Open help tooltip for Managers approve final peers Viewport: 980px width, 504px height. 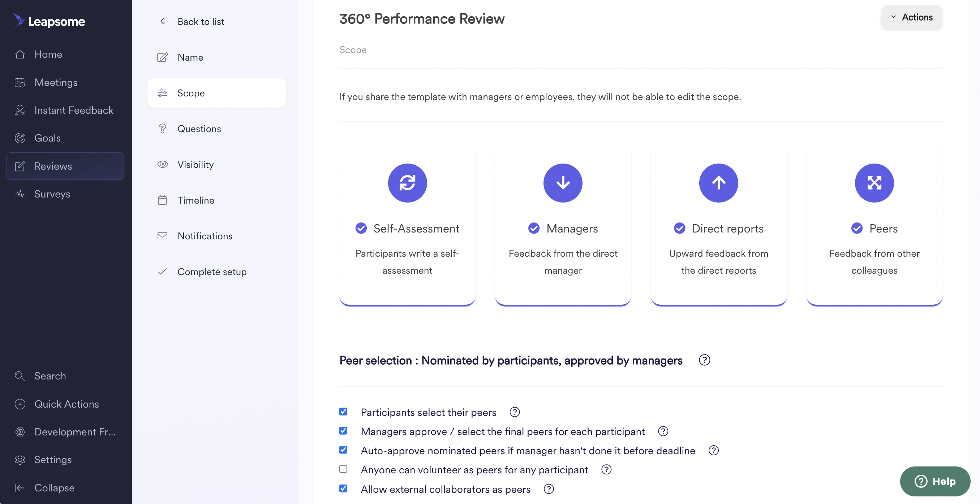[x=663, y=431]
